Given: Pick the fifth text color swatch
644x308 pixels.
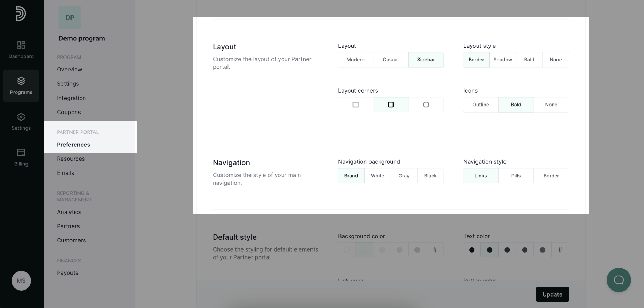Looking at the screenshot, I should coord(542,250).
